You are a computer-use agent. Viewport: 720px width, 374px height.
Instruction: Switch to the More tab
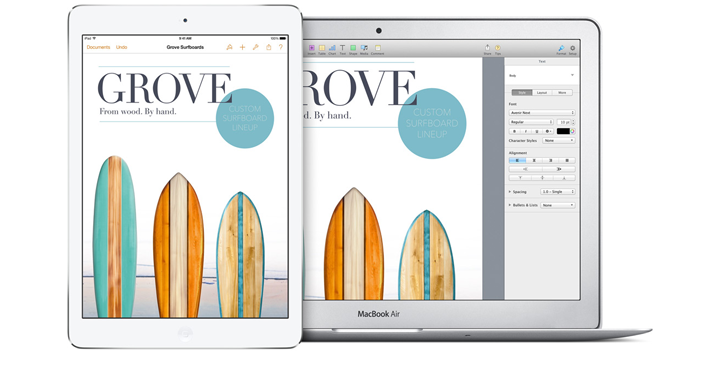[x=562, y=93]
